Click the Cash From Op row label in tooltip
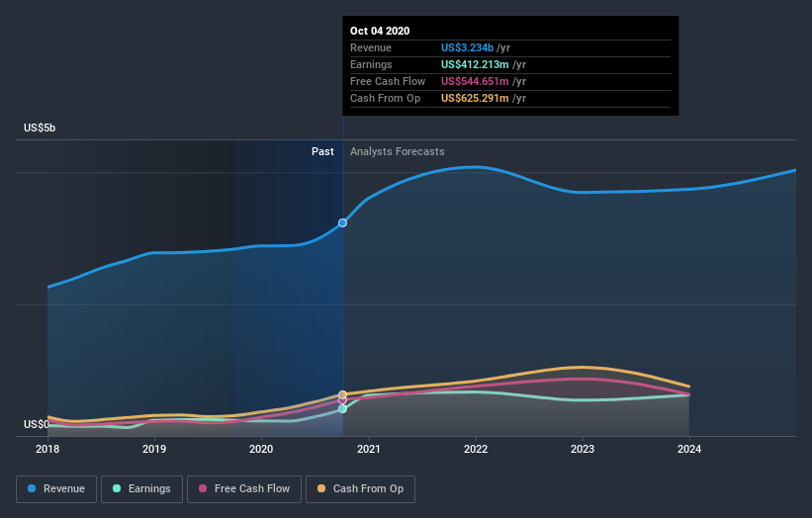This screenshot has width=812, height=518. 386,98
